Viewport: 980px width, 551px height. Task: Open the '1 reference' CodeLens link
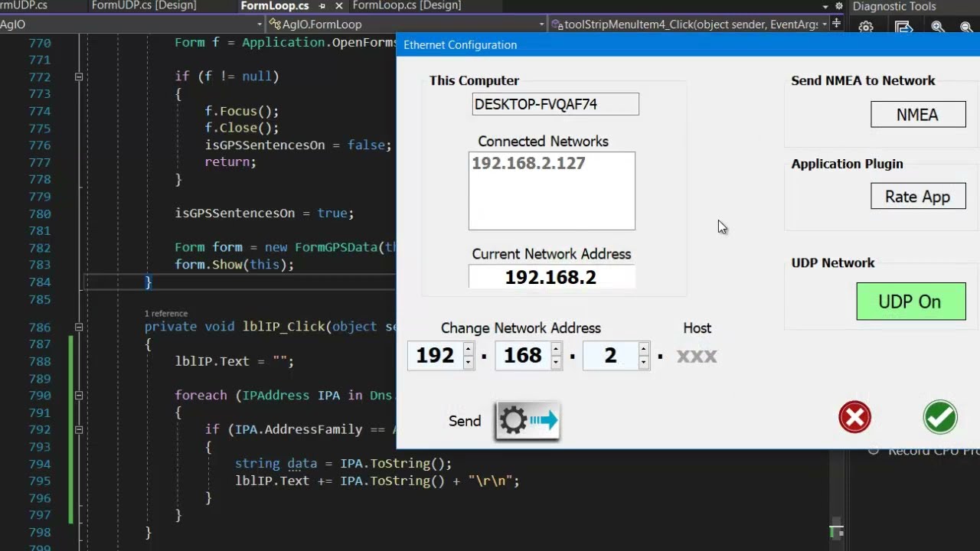coord(166,313)
